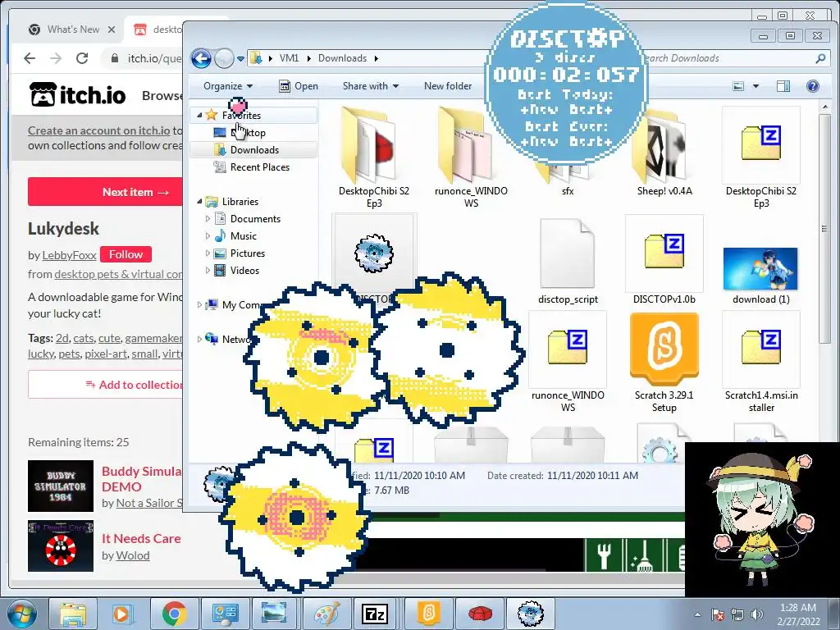This screenshot has height=630, width=840.
Task: Change the view icon in Explorer
Action: pyautogui.click(x=739, y=85)
